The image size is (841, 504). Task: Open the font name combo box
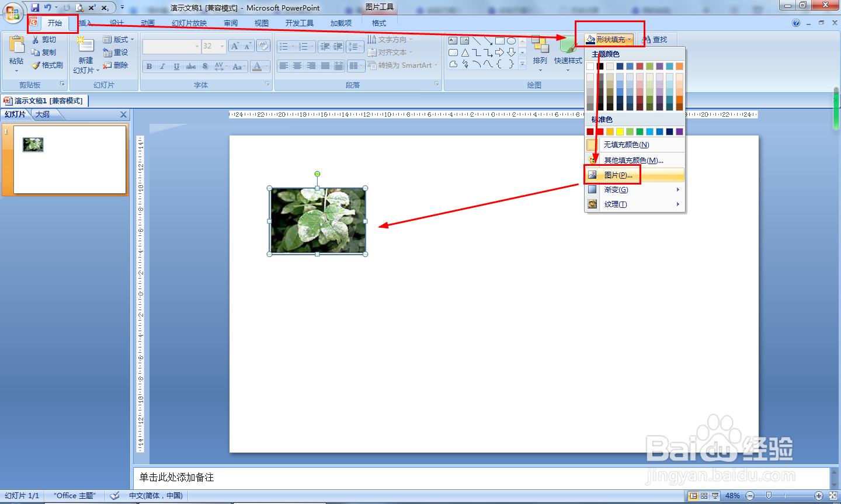click(172, 46)
